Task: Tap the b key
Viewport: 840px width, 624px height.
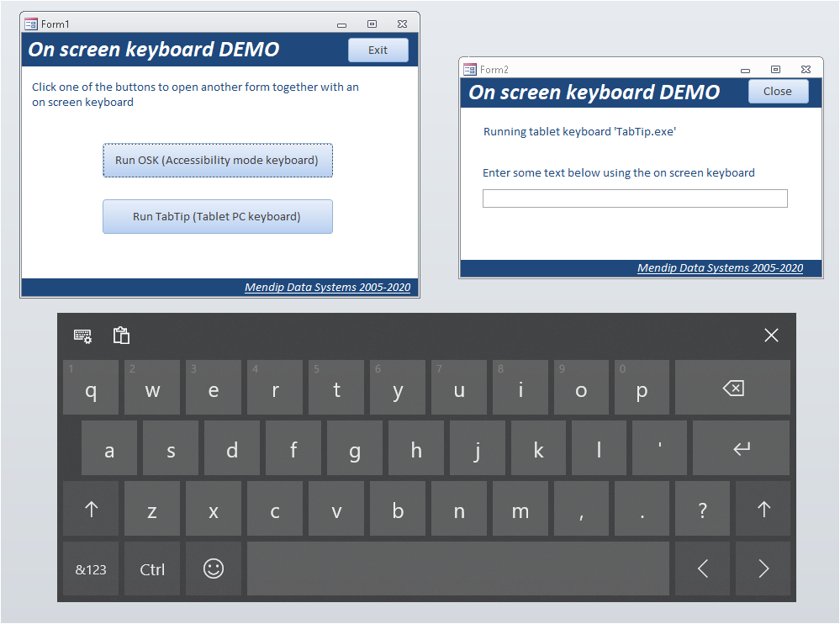Action: click(398, 508)
